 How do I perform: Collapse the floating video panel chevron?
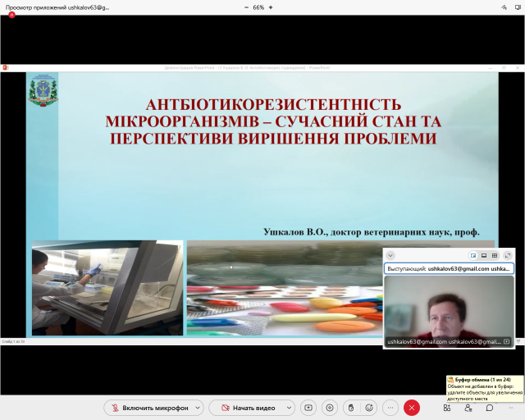390,256
